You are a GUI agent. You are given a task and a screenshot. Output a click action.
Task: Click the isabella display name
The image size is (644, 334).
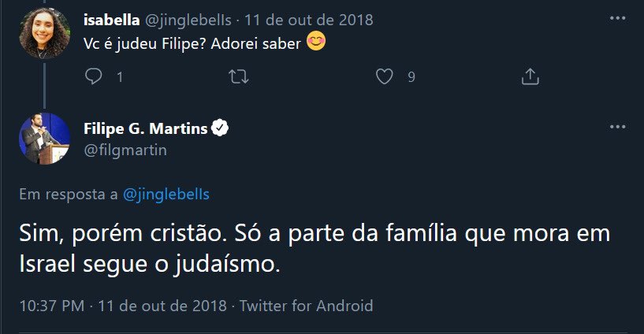click(111, 20)
